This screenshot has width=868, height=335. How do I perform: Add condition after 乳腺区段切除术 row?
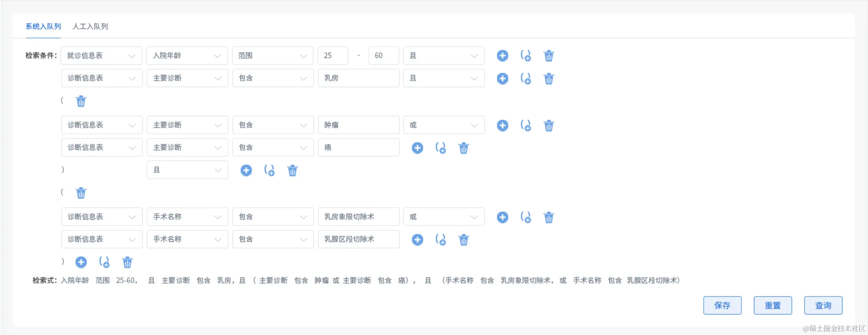[x=417, y=240]
